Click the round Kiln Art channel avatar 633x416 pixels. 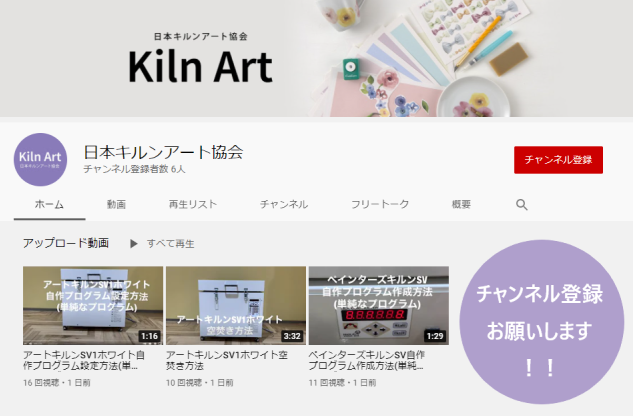click(x=40, y=160)
